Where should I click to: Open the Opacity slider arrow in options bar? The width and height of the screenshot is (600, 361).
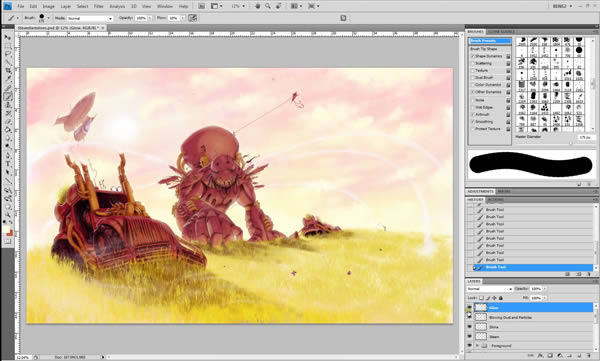(x=150, y=18)
